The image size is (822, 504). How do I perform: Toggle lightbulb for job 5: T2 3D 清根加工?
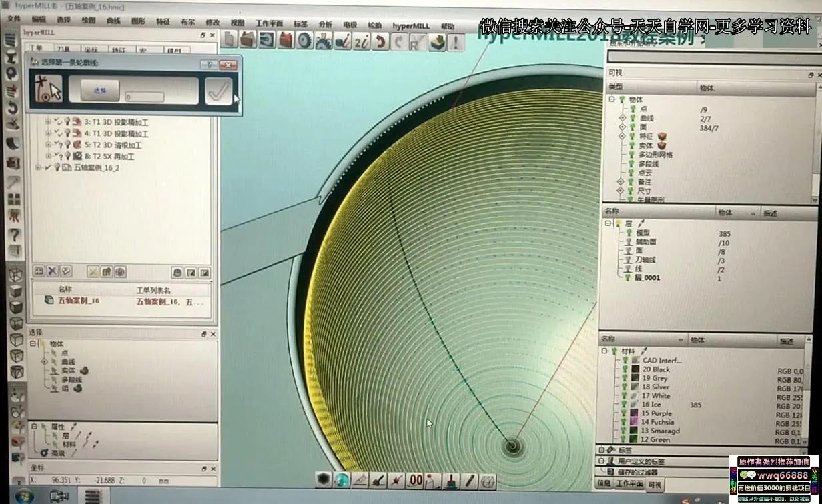(x=67, y=145)
